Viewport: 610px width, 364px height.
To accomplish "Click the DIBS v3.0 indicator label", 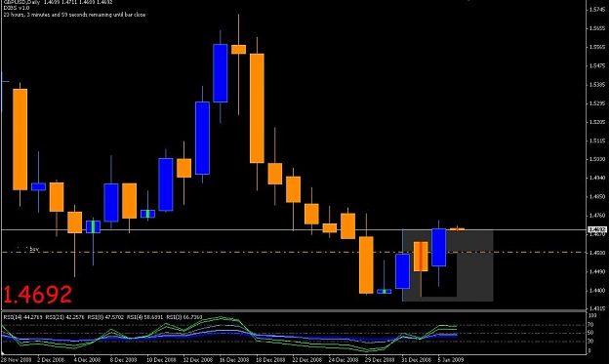I will 17,8.
